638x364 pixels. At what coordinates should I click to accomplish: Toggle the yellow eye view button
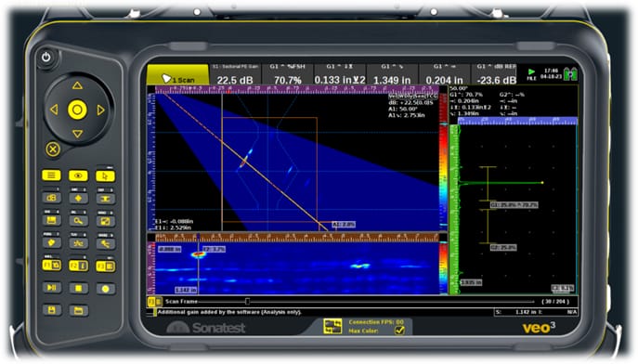click(x=78, y=175)
